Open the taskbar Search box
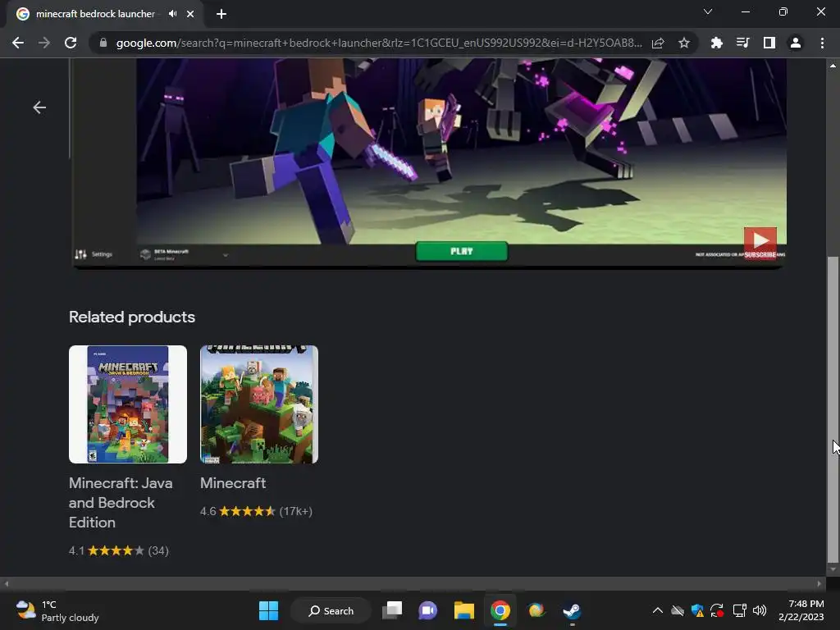Viewport: 840px width, 630px height. pos(331,610)
